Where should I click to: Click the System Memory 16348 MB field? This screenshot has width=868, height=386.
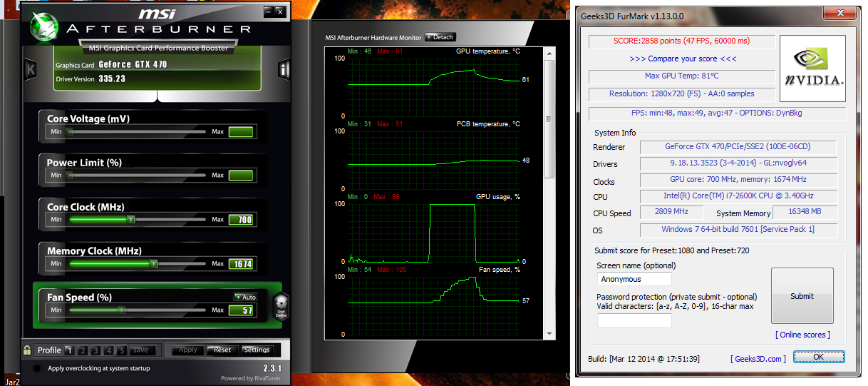click(x=806, y=212)
